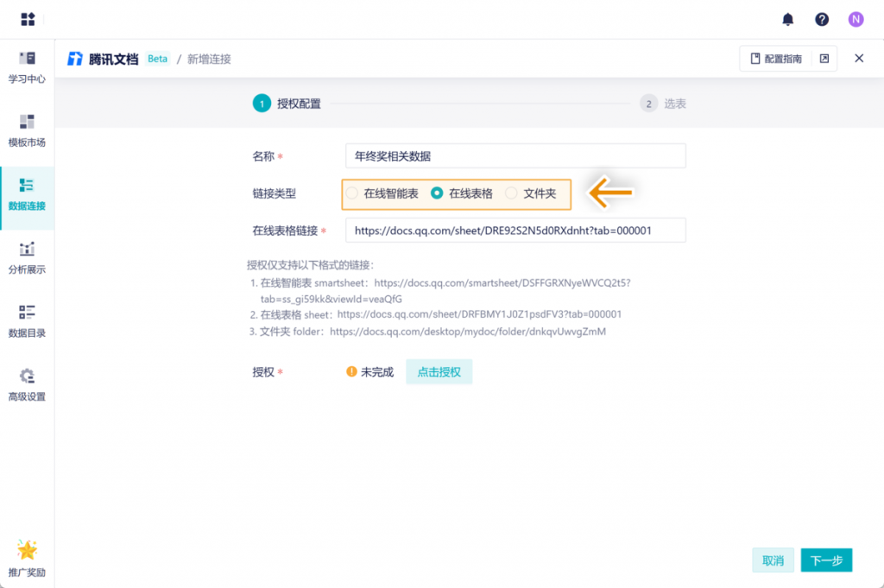884x588 pixels.
Task: Open 学习中心 in the sidebar
Action: click(x=27, y=67)
